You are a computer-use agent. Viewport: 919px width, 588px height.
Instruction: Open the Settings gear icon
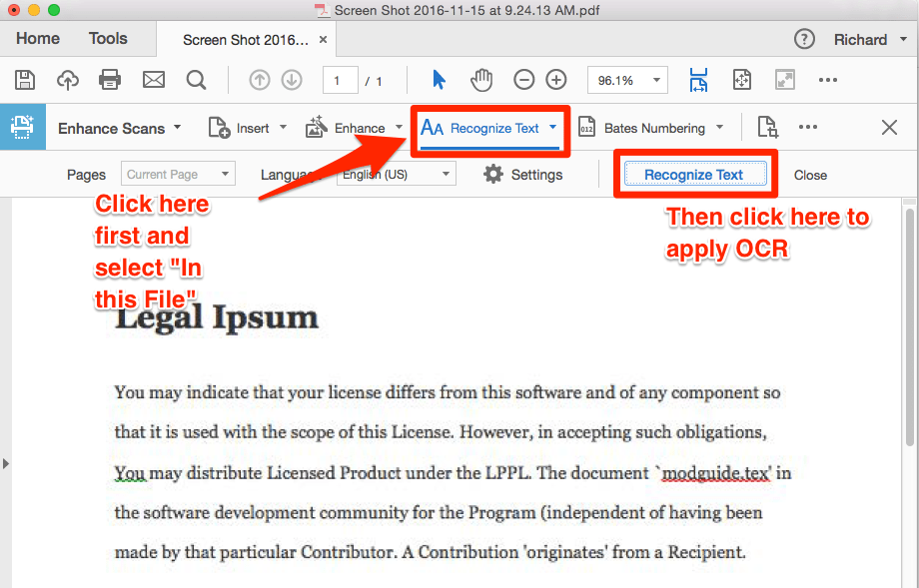click(492, 174)
